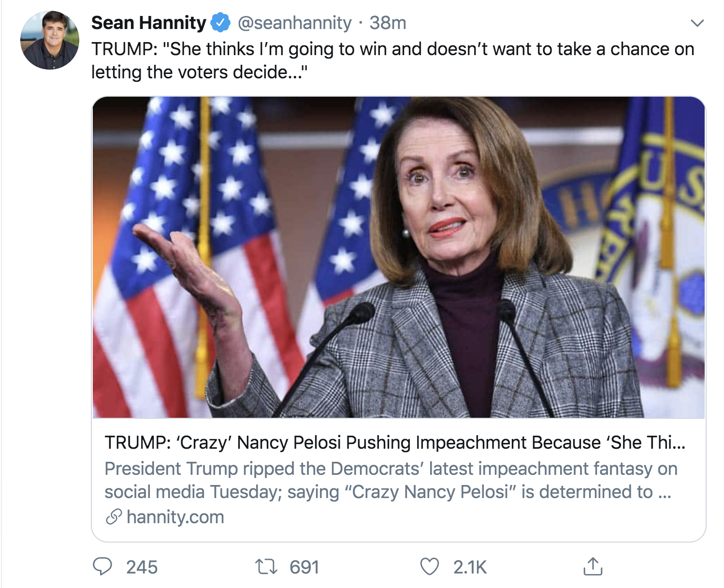Image resolution: width=724 pixels, height=588 pixels.
Task: Click the 38m timestamp
Action: (387, 22)
